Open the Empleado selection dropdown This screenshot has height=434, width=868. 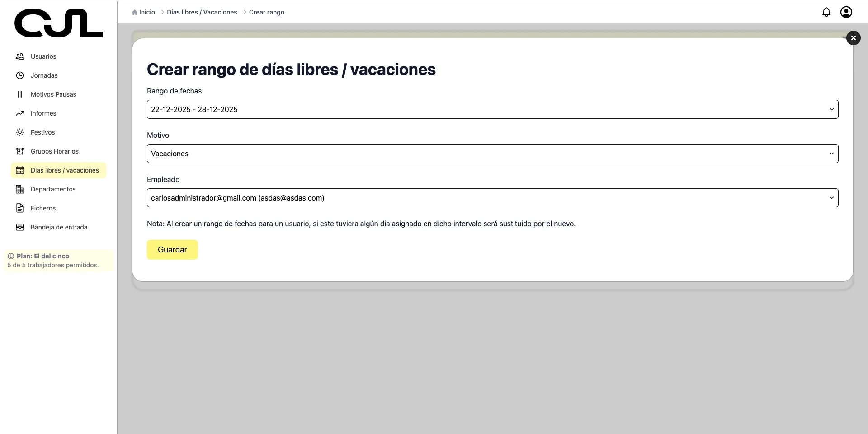(x=492, y=198)
